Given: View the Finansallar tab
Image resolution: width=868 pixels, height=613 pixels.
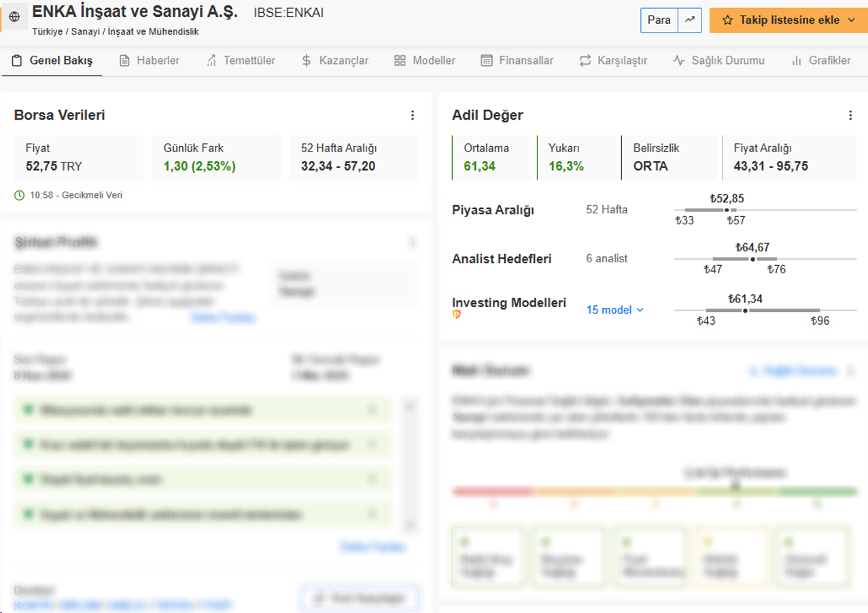Looking at the screenshot, I should [517, 60].
